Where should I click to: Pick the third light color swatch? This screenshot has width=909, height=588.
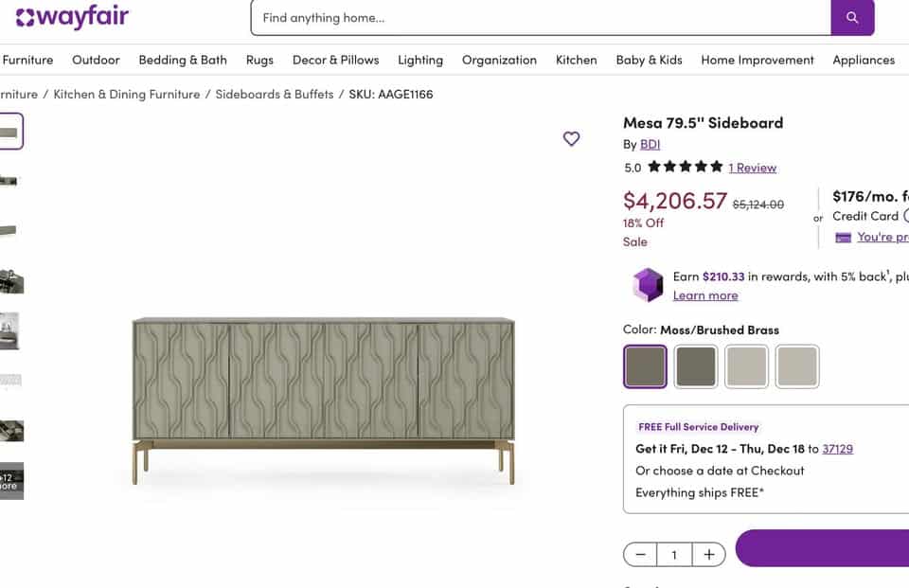(746, 366)
